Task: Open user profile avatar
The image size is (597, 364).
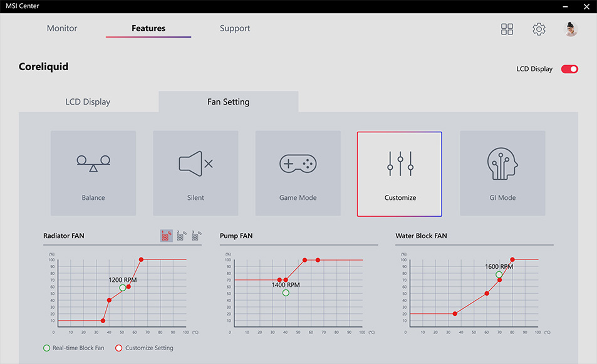Action: [x=570, y=29]
